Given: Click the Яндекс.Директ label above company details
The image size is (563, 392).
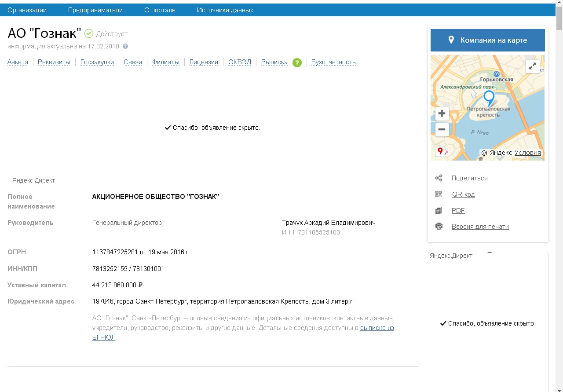Looking at the screenshot, I should coord(33,180).
